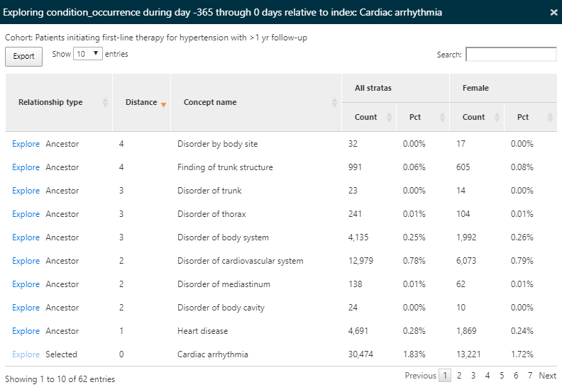Viewport: 562px width, 392px height.
Task: Sort All stratas Pct column
Action: (x=423, y=117)
